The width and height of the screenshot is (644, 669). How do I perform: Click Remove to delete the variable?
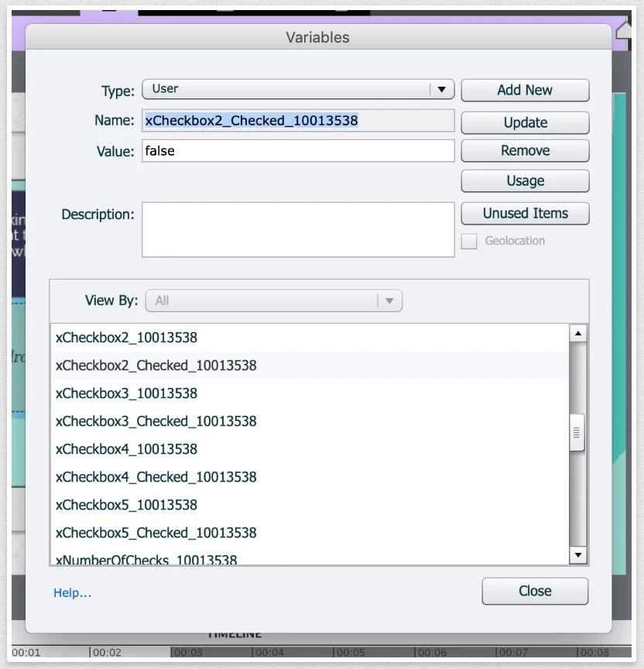pos(525,151)
